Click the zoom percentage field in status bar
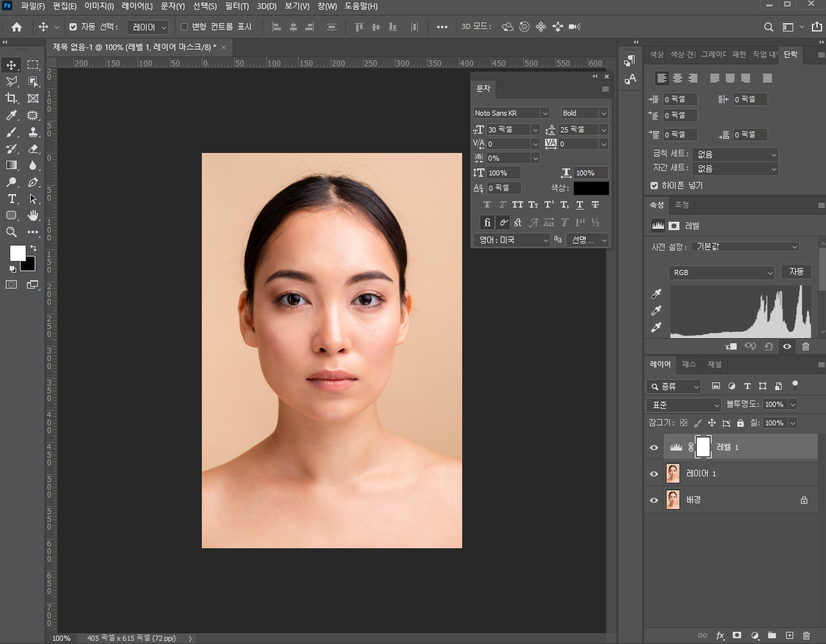The height and width of the screenshot is (644, 826). click(x=62, y=638)
